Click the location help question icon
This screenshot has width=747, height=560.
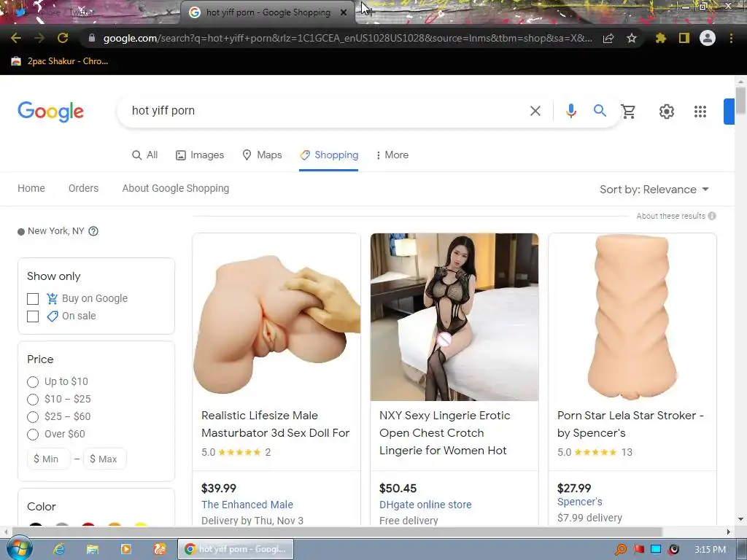point(93,231)
